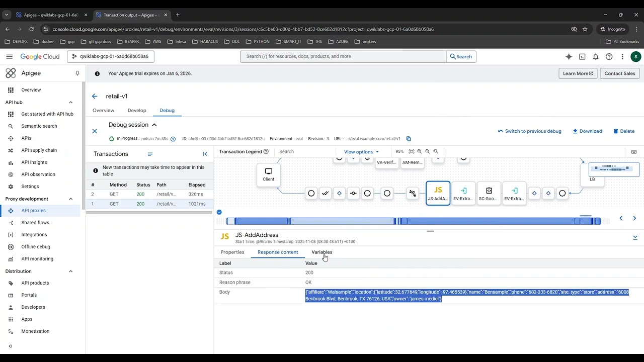
Task: Select the SC-Goo service callout node
Action: [x=489, y=194]
